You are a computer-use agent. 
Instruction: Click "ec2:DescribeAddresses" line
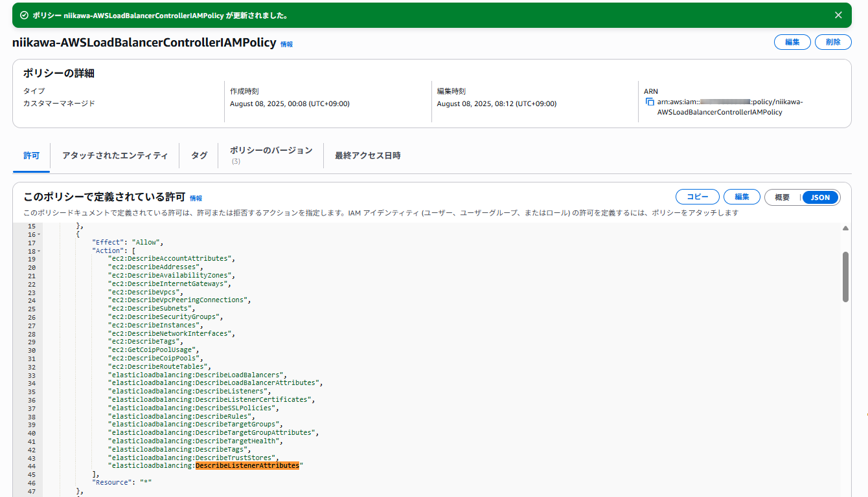point(155,267)
